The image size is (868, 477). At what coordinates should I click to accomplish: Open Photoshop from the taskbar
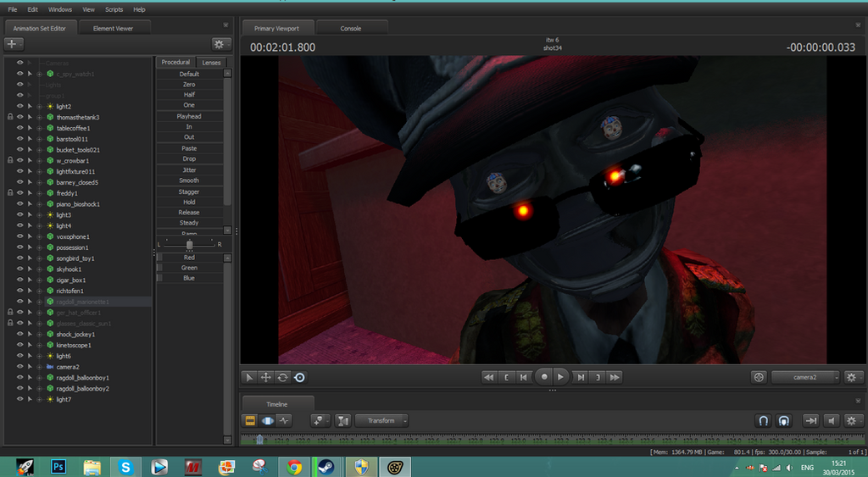click(x=58, y=467)
